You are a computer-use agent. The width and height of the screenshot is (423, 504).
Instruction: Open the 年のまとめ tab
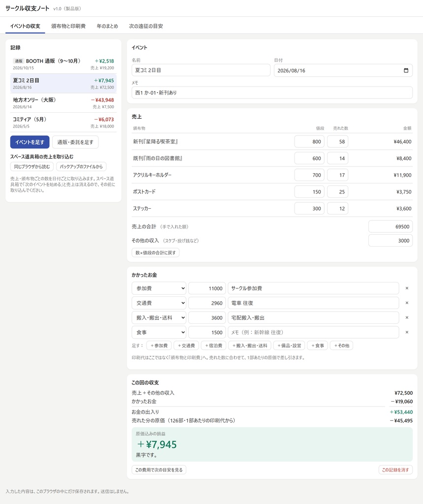(x=107, y=26)
